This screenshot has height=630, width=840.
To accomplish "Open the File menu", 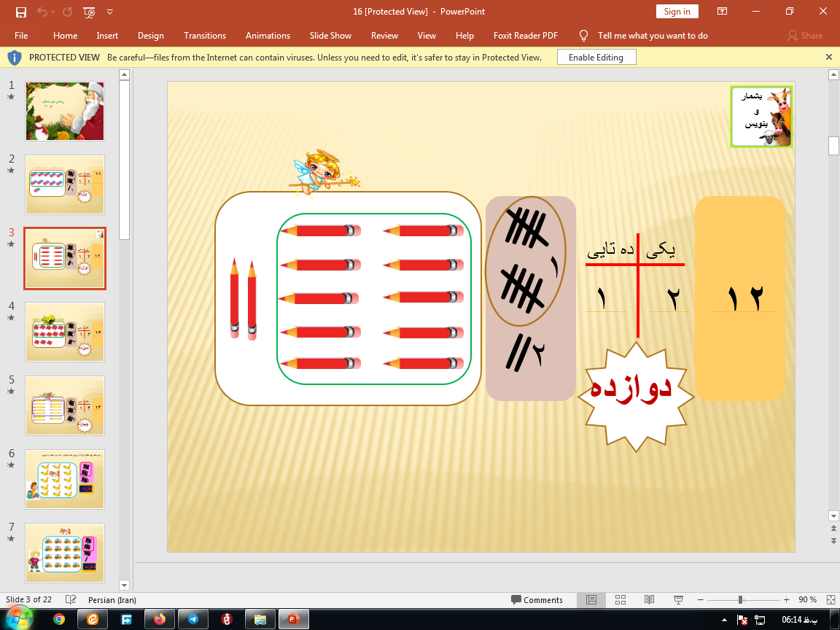I will tap(21, 35).
